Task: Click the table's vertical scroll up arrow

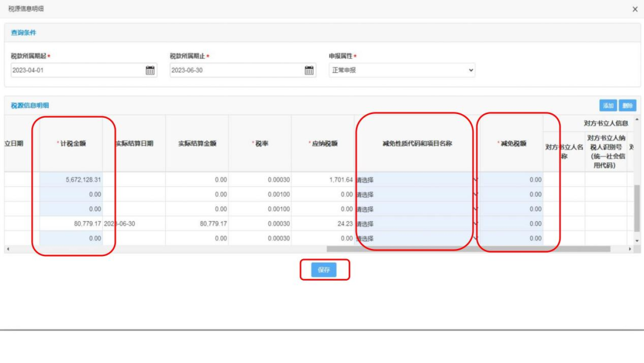Action: pos(637,119)
